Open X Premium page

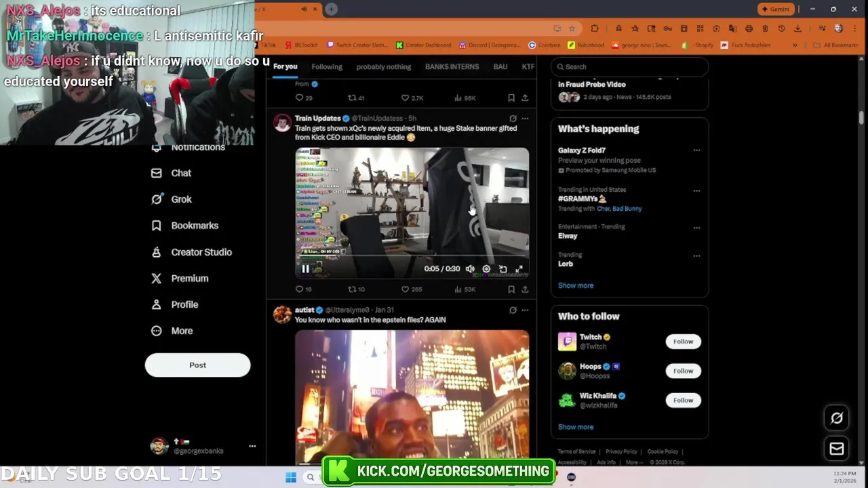(180, 279)
